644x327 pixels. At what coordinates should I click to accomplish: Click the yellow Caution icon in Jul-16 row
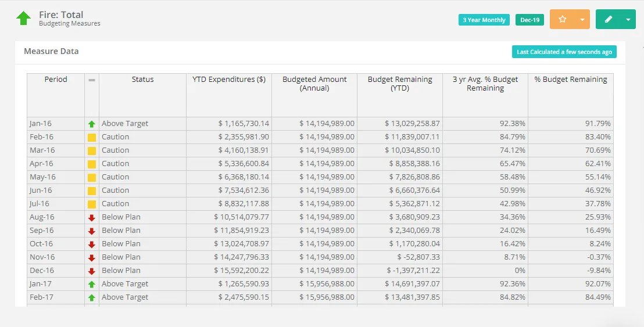pos(91,204)
